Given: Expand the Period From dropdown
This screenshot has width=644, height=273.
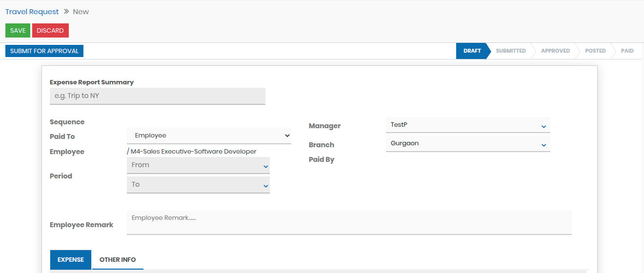Looking at the screenshot, I should pos(198,165).
